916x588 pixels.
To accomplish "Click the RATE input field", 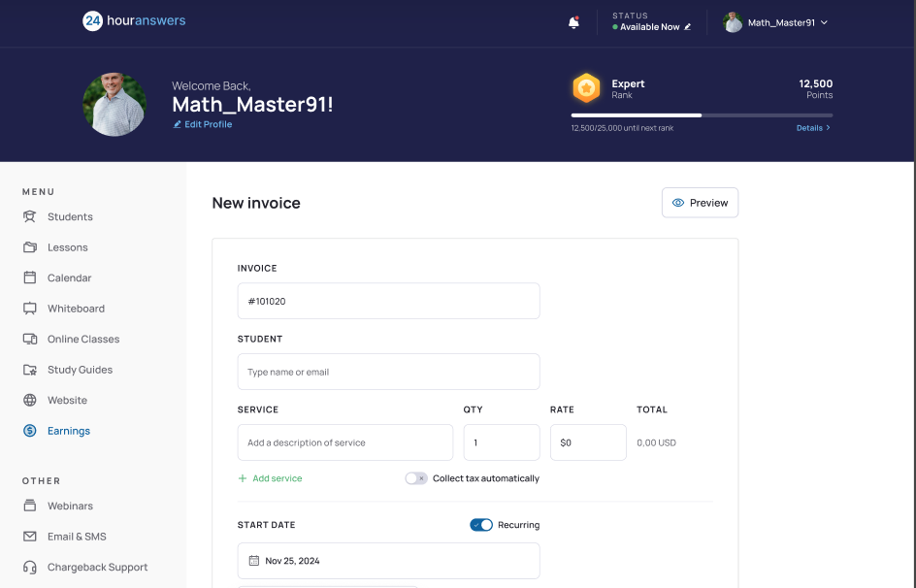I will 588,442.
